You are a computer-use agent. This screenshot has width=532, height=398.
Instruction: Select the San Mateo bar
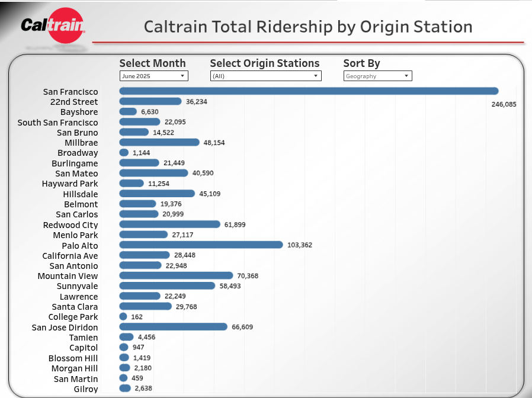pyautogui.click(x=155, y=173)
